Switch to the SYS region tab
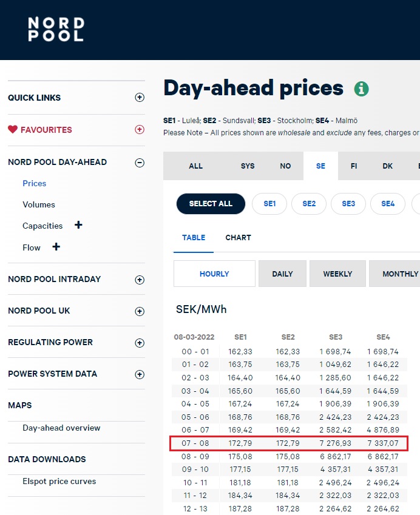420x515 pixels. coord(248,166)
